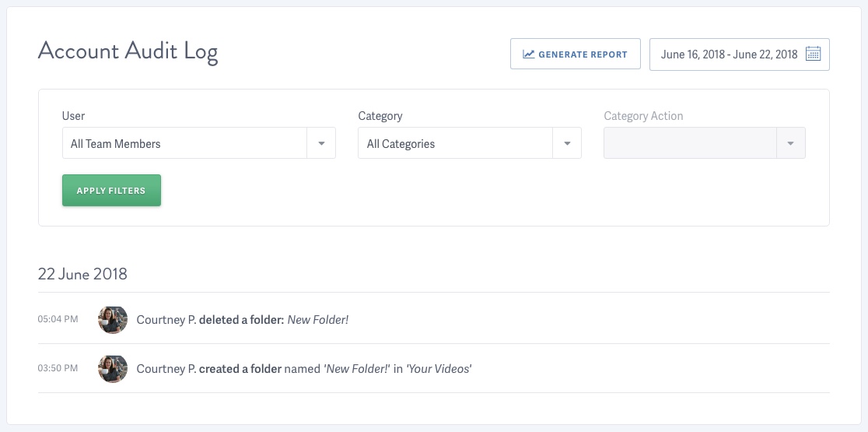Expand the User dropdown arrow
The image size is (868, 432).
[x=321, y=143]
